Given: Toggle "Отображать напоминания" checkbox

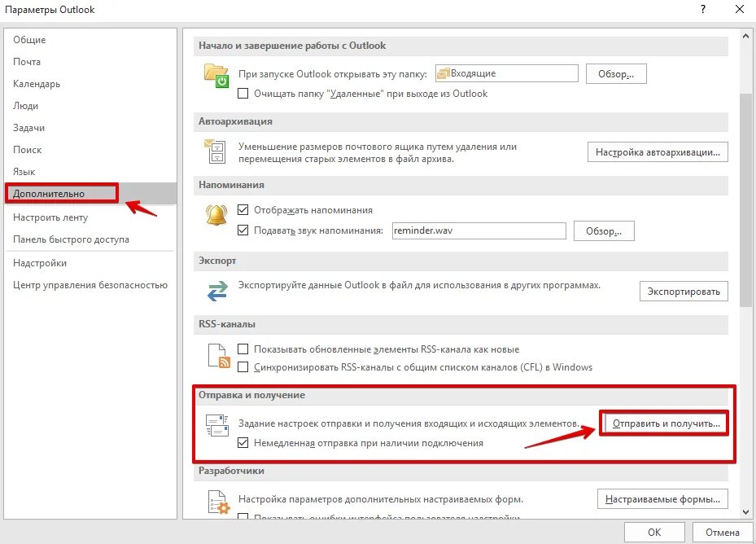Looking at the screenshot, I should [243, 209].
